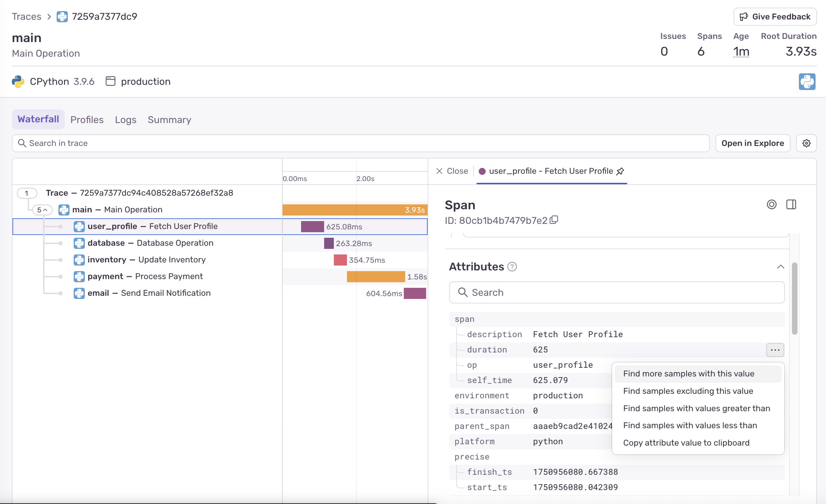Click the inventory 354.75ms span bar
Viewport: 826px width, 504px height.
click(x=340, y=260)
